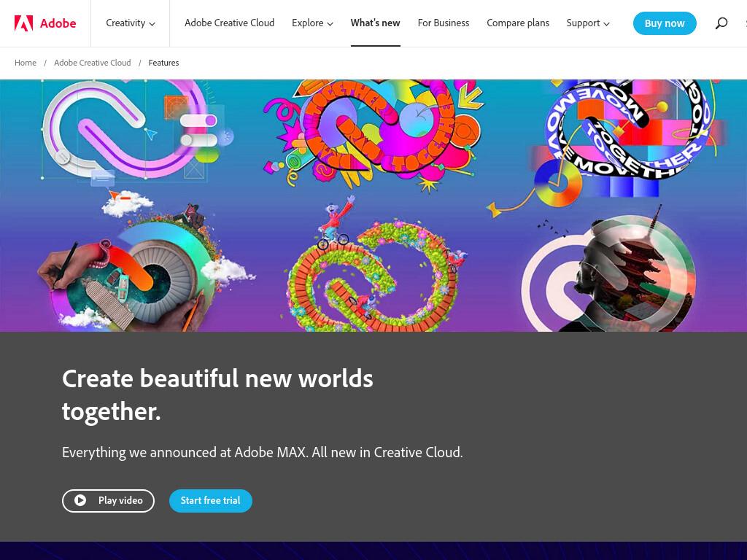
Task: Click Features breadcrumb text
Action: (x=163, y=63)
